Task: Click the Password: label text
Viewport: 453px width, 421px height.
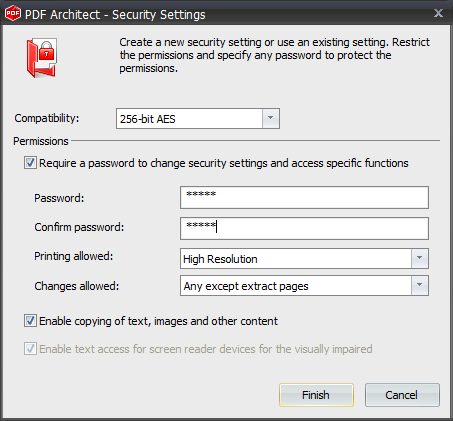Action: click(59, 198)
